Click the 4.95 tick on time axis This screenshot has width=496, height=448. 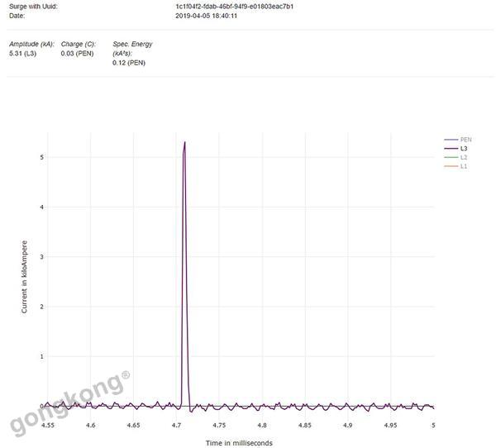390,425
